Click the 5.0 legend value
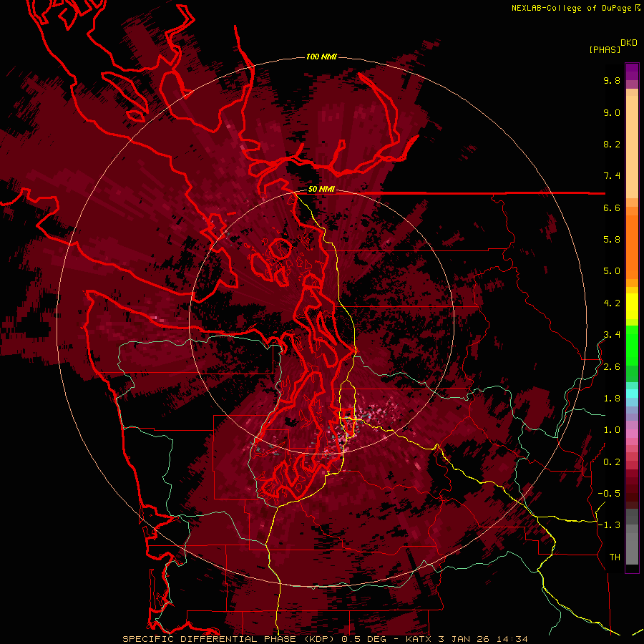Screen dimensions: 644x644 click(x=612, y=271)
